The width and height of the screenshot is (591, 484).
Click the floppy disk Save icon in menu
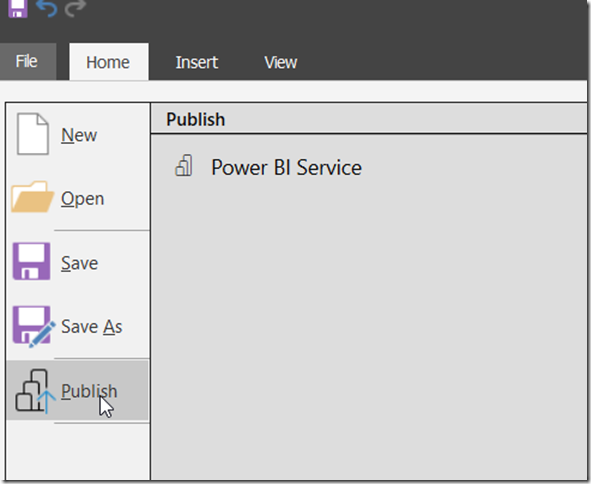tap(32, 261)
